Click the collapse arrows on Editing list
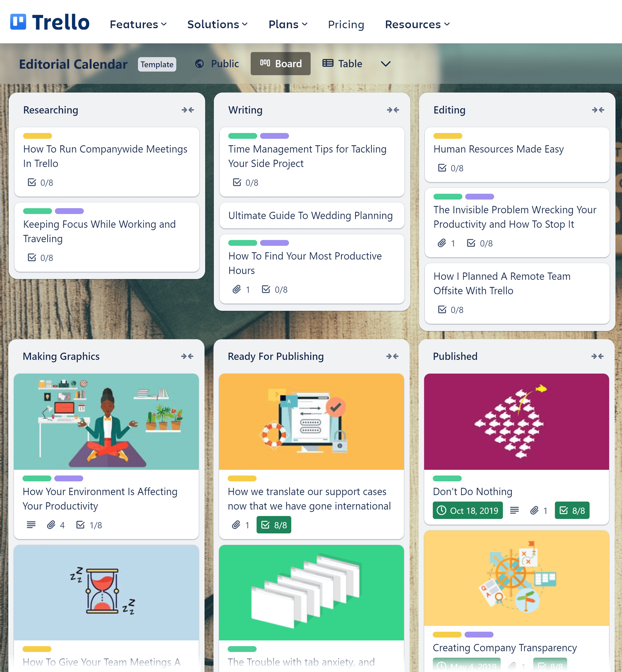622x672 pixels. click(x=598, y=110)
